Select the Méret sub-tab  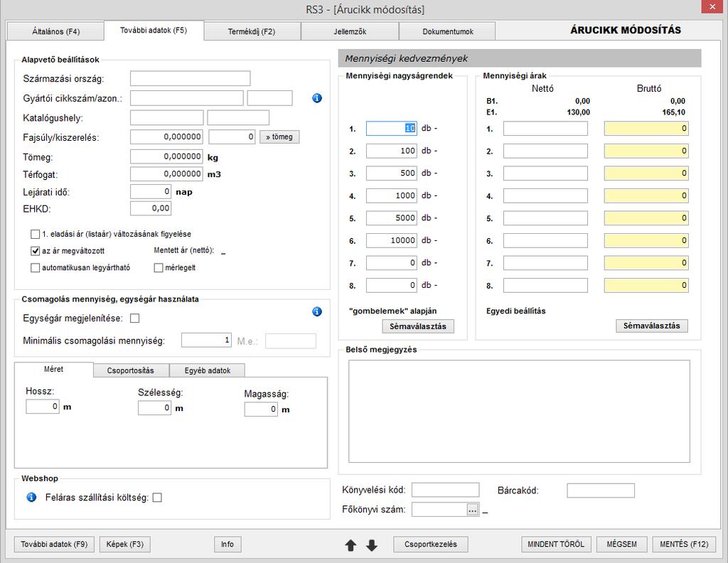54,369
